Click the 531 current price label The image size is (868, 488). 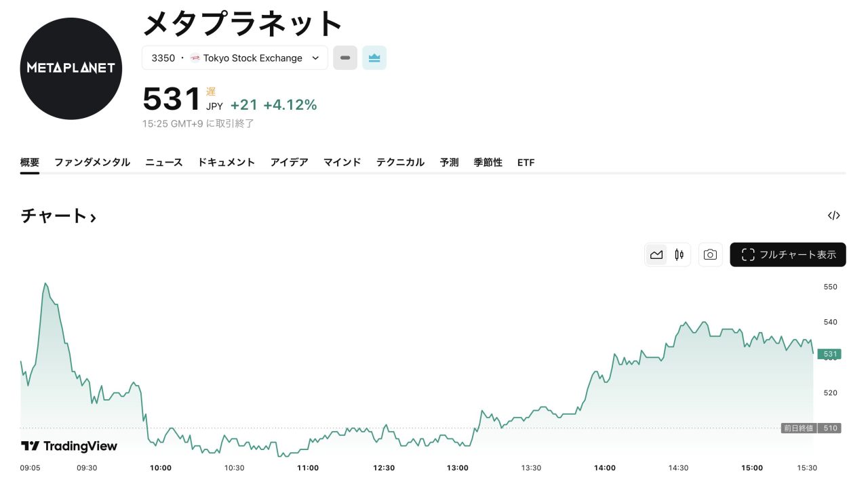pyautogui.click(x=830, y=354)
